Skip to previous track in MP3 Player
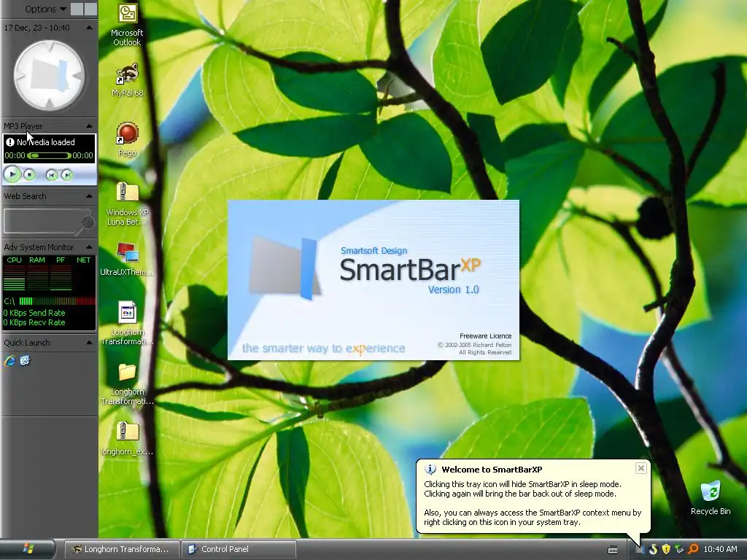Image resolution: width=747 pixels, height=560 pixels. click(52, 175)
